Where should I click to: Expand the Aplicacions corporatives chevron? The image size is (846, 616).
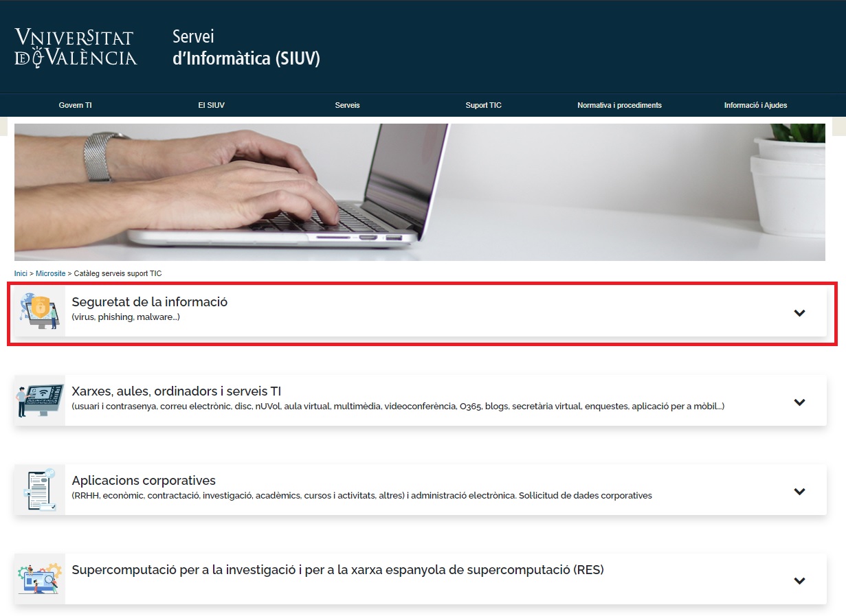click(799, 491)
